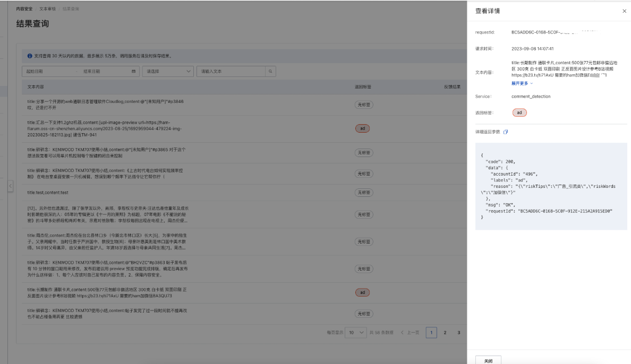
Task: Click the copy icon beside 详细返回参数
Action: click(506, 132)
